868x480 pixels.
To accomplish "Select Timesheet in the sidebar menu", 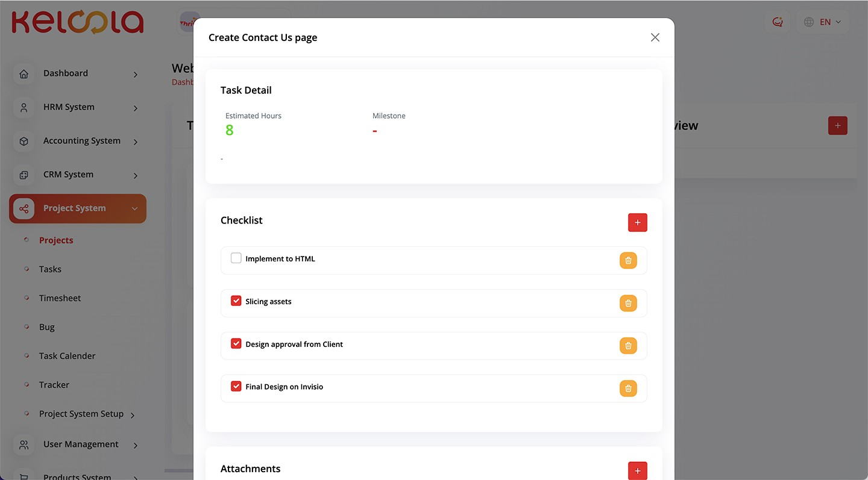I will (60, 298).
